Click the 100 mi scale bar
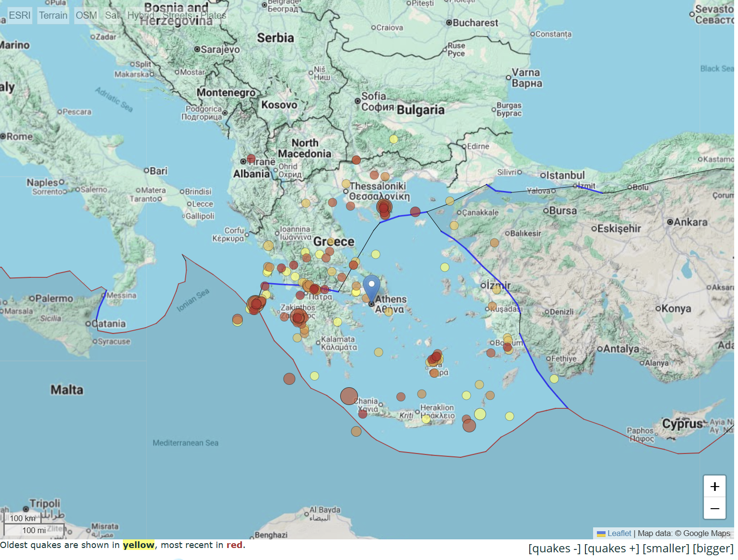 pyautogui.click(x=34, y=530)
